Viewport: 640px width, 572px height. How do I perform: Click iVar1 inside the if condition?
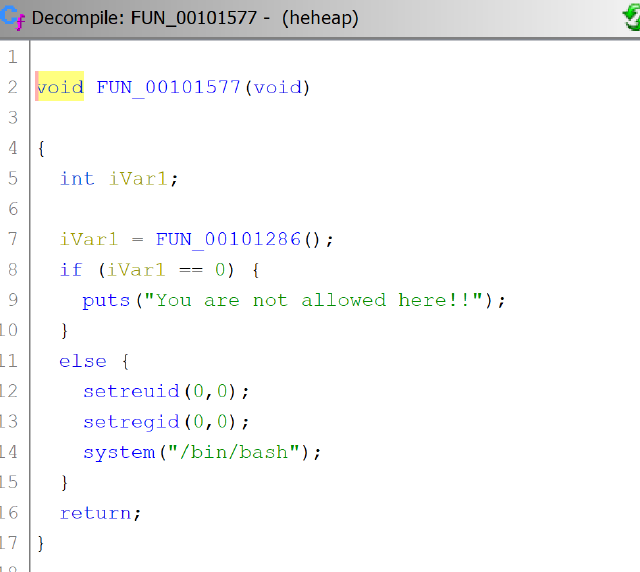[136, 270]
